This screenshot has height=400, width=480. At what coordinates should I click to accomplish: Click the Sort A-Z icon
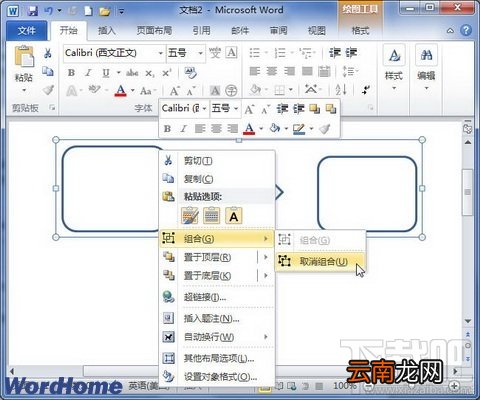pos(341,89)
